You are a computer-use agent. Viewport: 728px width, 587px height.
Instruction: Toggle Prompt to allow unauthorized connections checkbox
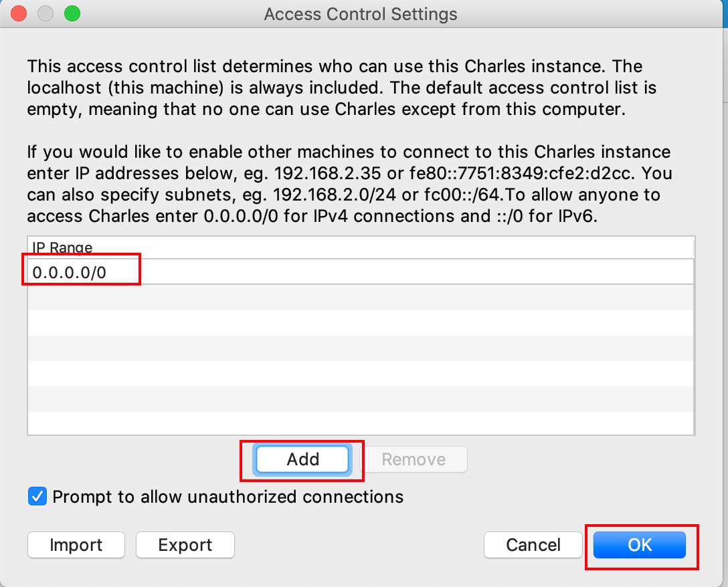37,497
